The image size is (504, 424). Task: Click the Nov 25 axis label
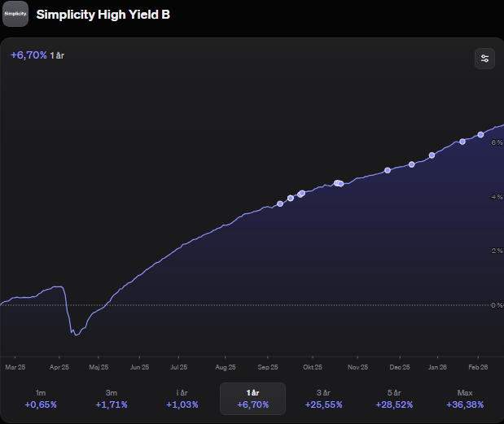(357, 367)
